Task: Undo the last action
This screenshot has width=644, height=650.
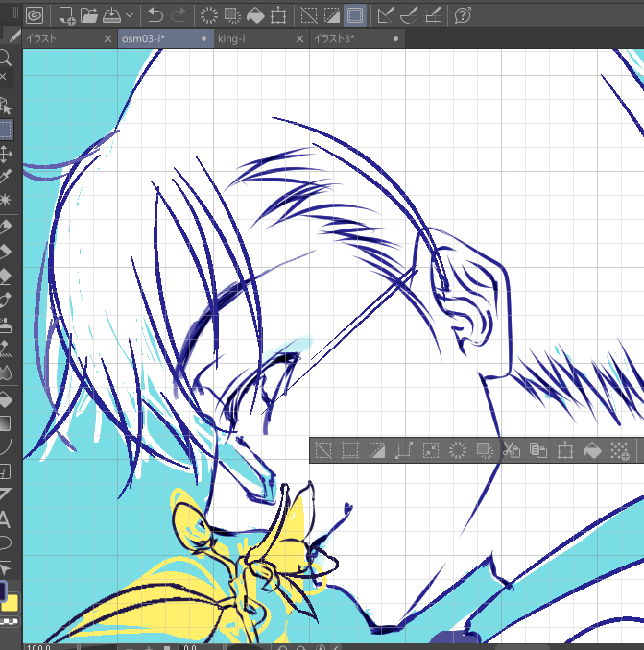Action: 155,15
